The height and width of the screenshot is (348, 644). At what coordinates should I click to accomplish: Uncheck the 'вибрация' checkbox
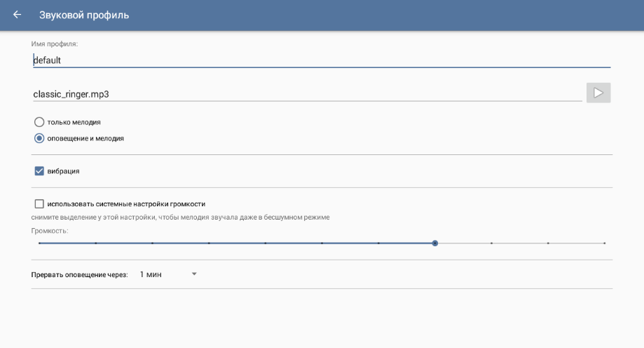click(x=39, y=171)
